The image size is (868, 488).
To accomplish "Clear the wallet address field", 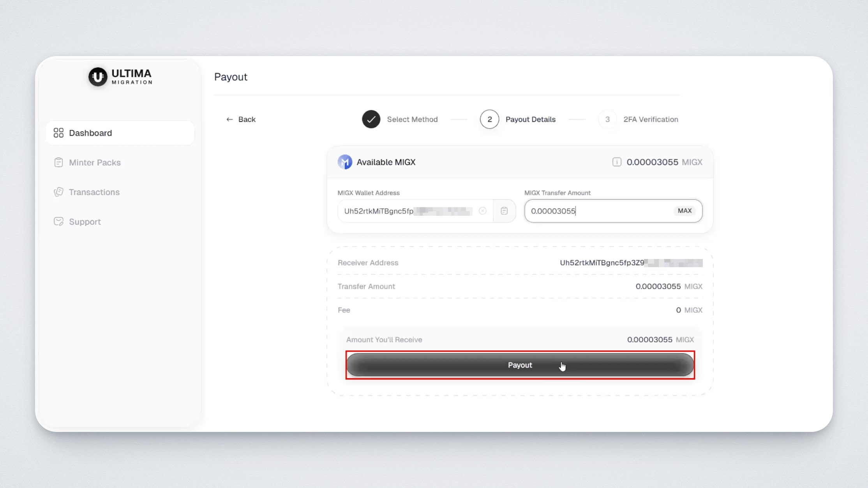I will 483,211.
